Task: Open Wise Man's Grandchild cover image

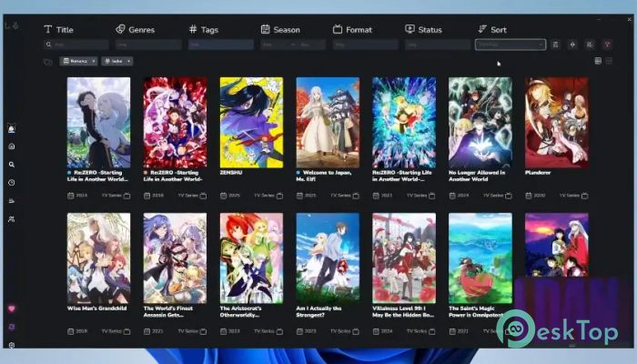Action: click(x=98, y=258)
